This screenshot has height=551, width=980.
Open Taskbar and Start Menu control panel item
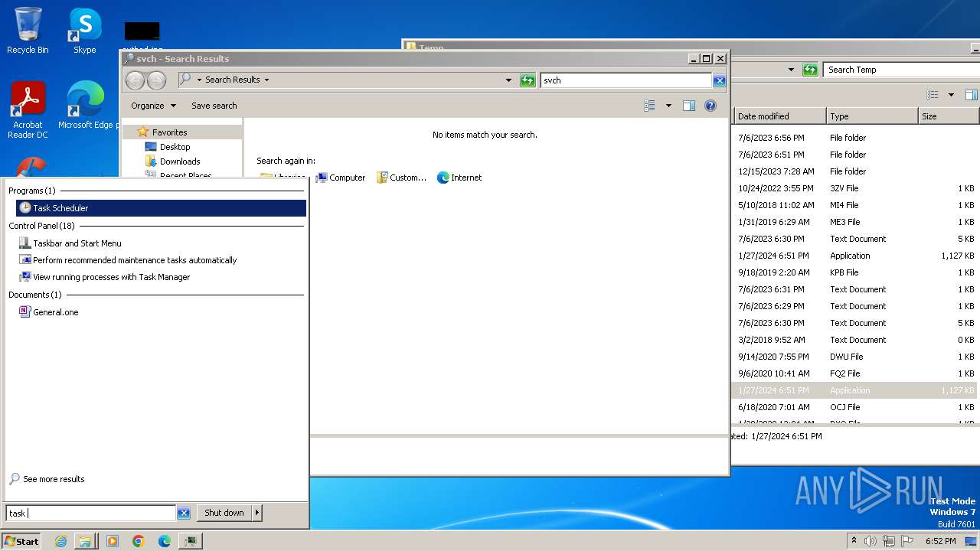point(77,243)
